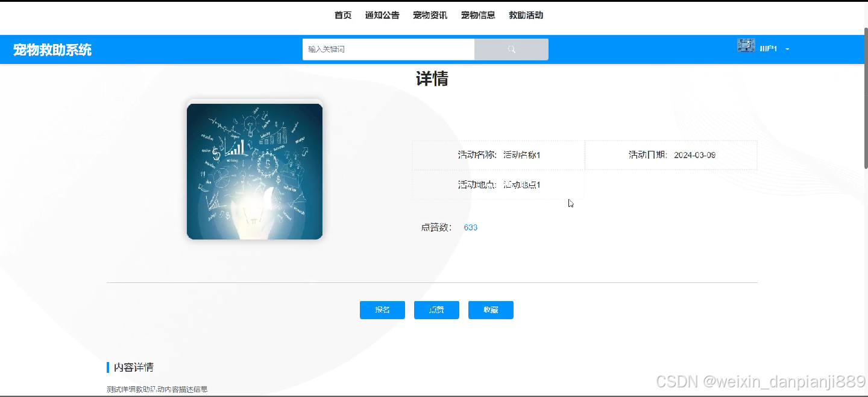Click the 宠物救助系统 site title
The height and width of the screenshot is (397, 868).
point(52,50)
